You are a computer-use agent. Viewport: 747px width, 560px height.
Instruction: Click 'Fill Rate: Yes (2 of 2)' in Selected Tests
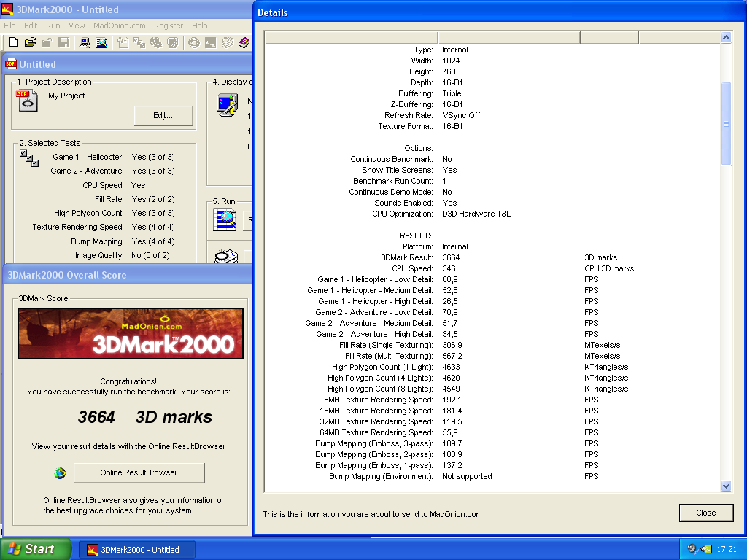[135, 200]
